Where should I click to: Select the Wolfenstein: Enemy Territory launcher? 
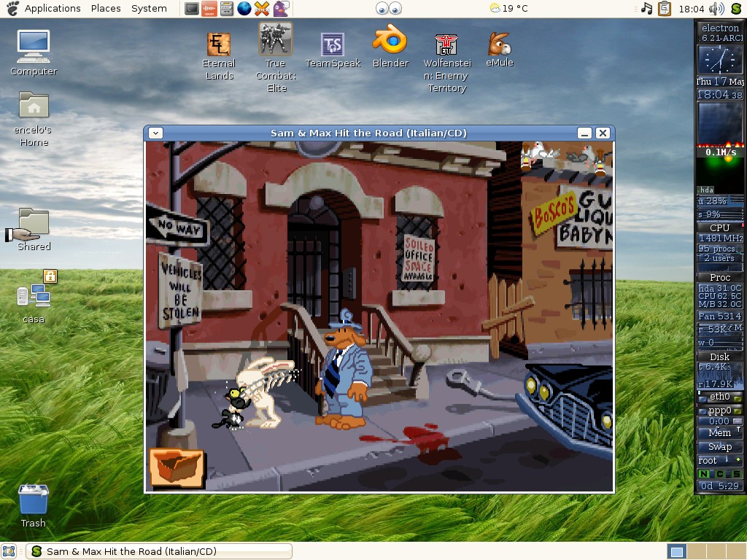447,63
